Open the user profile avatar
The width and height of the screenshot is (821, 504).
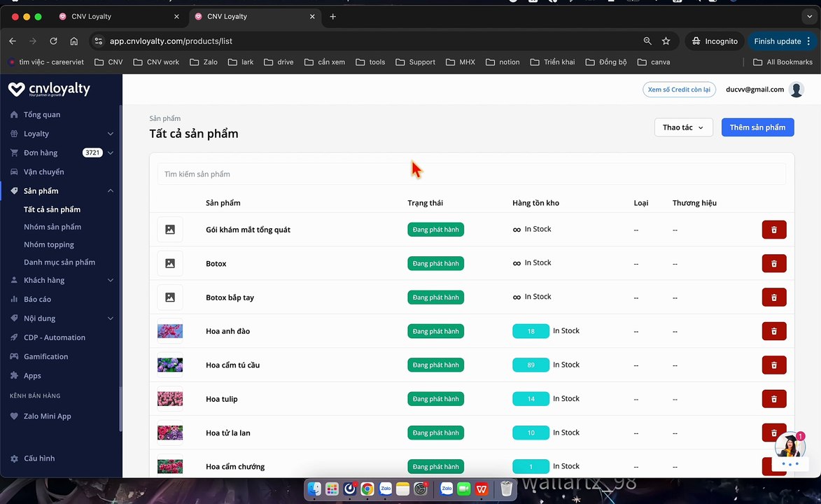pos(797,90)
